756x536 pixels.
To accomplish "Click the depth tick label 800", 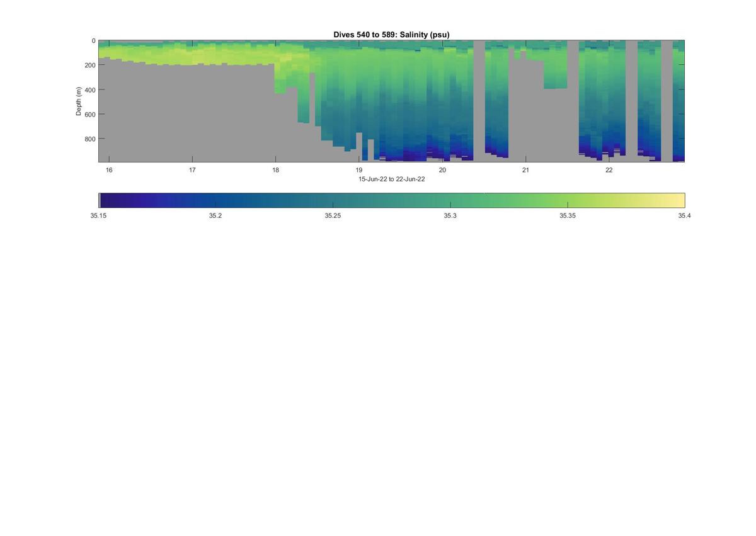I will pos(90,139).
